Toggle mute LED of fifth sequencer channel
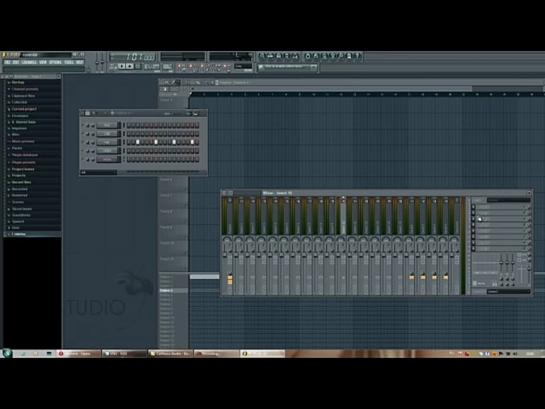 coord(83,159)
